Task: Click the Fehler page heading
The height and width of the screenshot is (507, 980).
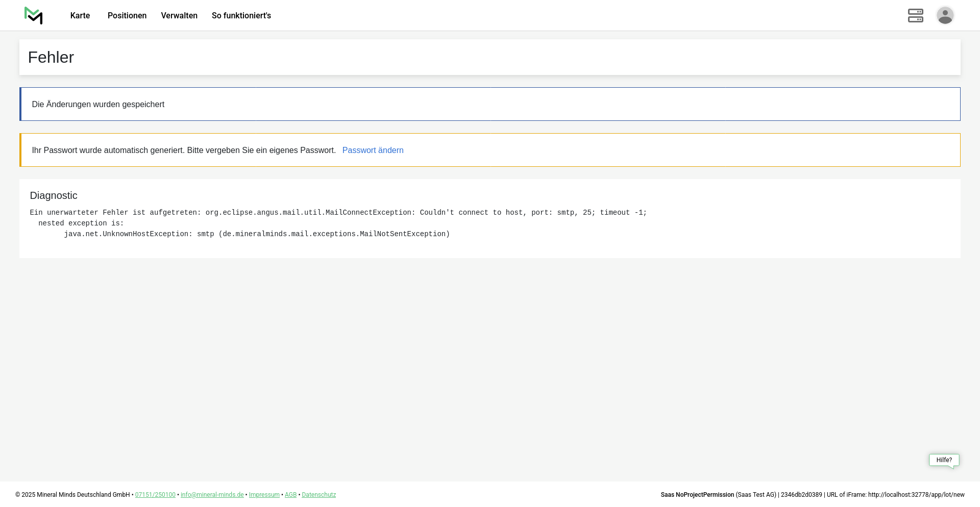Action: [x=51, y=58]
